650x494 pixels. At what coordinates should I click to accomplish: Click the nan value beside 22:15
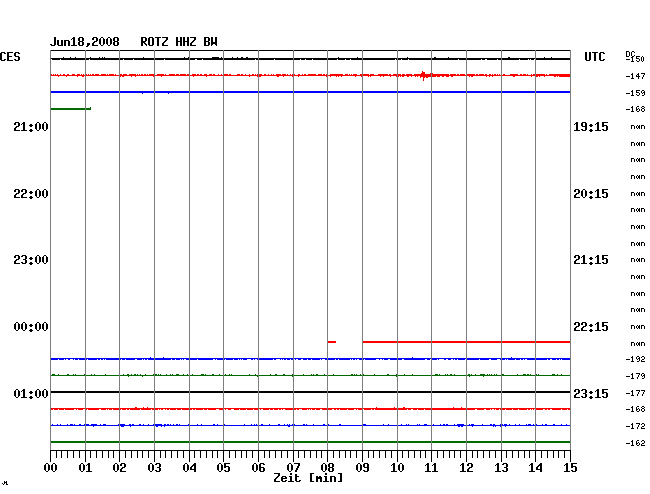[638, 327]
